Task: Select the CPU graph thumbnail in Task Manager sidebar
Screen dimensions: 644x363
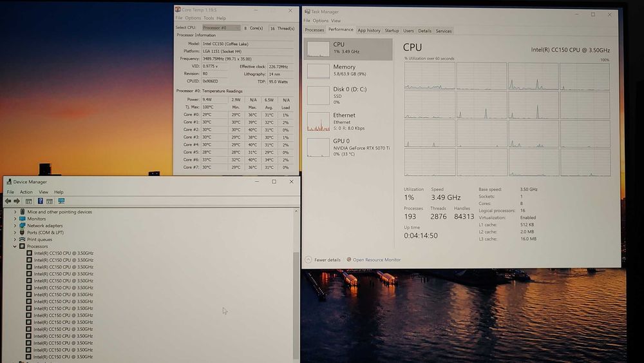Action: [x=318, y=49]
